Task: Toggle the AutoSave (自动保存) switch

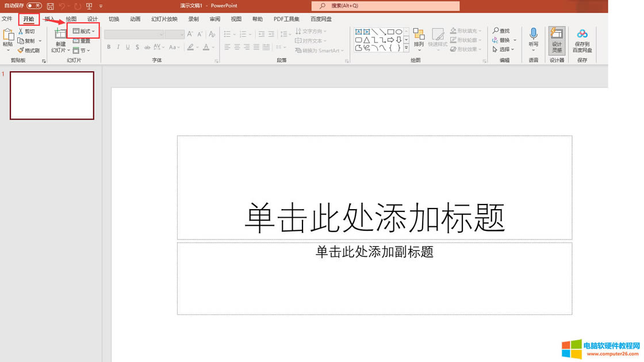Action: pyautogui.click(x=34, y=6)
